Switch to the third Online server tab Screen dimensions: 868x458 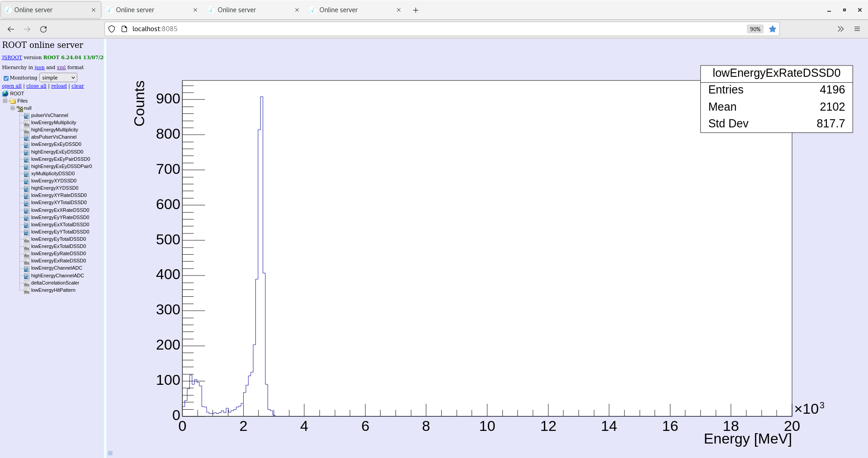(253, 10)
